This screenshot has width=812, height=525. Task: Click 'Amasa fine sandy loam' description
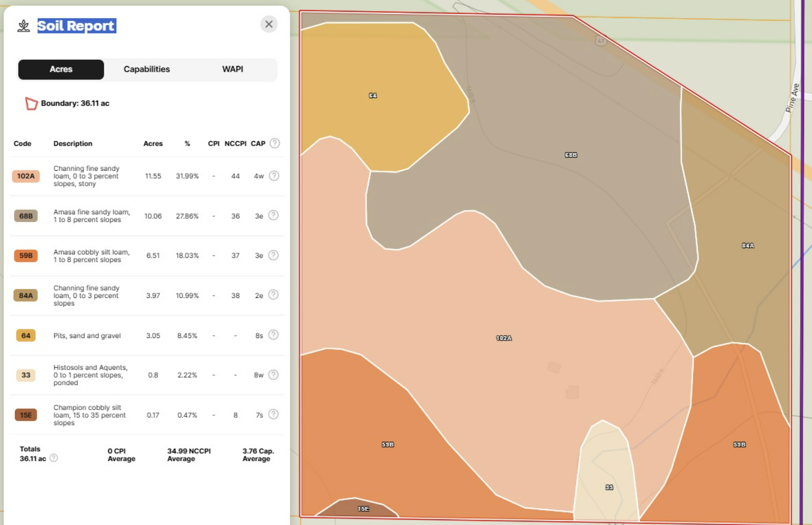click(x=92, y=216)
